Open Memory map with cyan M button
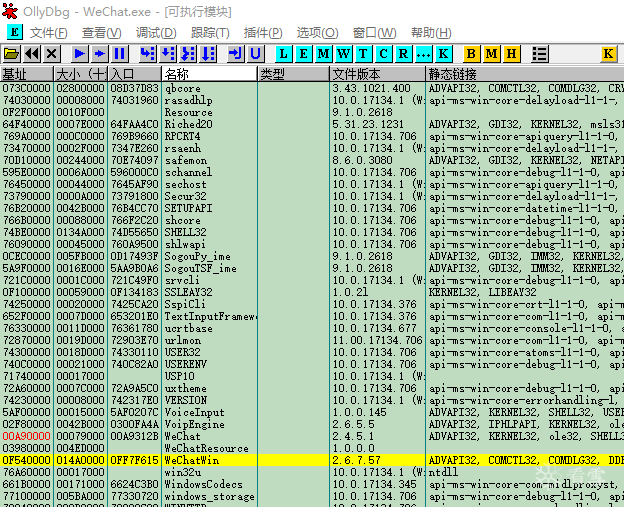624x507 pixels. 323,54
